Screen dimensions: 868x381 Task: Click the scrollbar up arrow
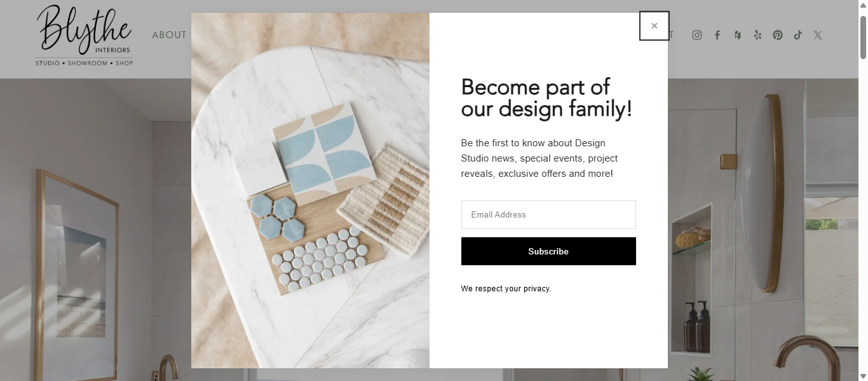(x=863, y=5)
